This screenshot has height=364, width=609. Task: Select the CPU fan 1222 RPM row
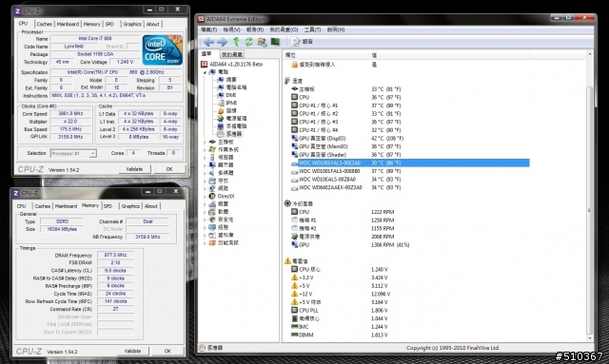click(410, 212)
